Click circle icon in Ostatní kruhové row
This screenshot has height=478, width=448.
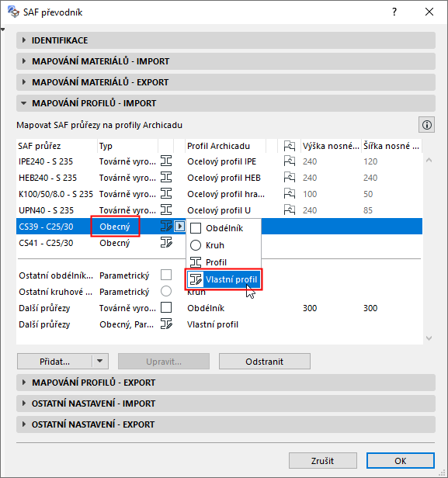[166, 291]
